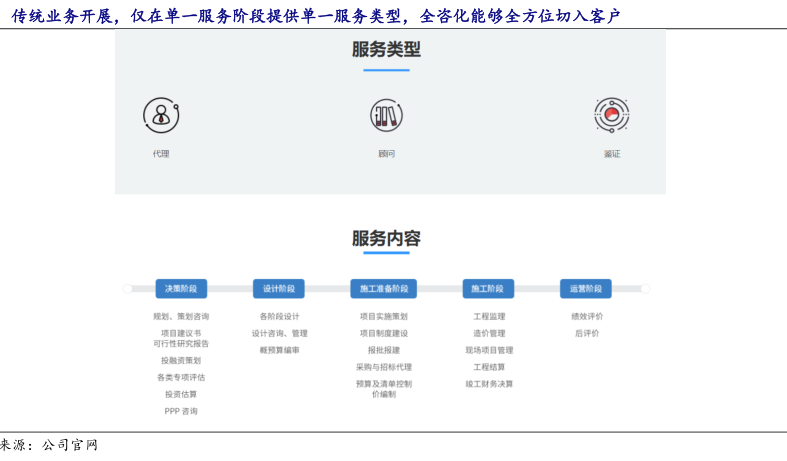Click the 鉴证 verification chart icon
This screenshot has height=461, width=787.
click(x=611, y=115)
